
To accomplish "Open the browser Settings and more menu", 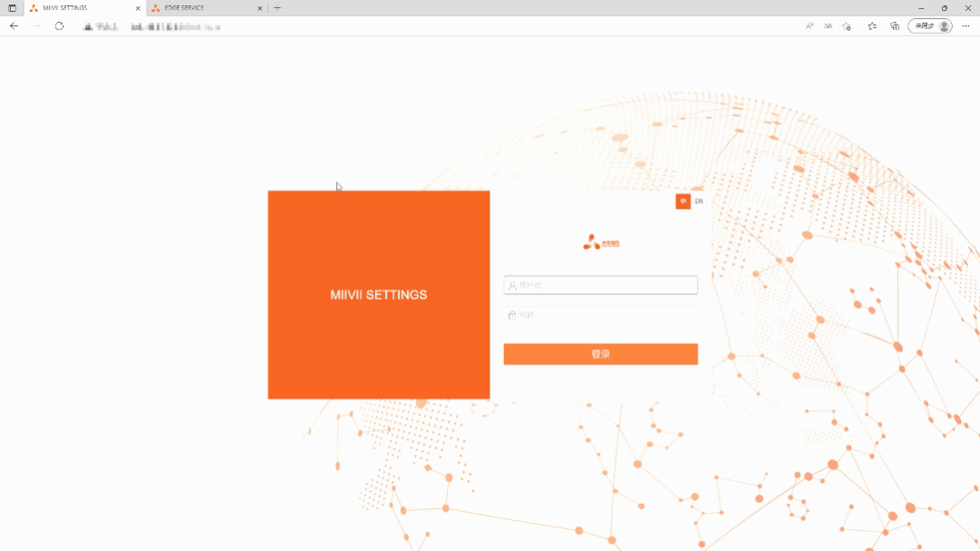I will tap(965, 26).
